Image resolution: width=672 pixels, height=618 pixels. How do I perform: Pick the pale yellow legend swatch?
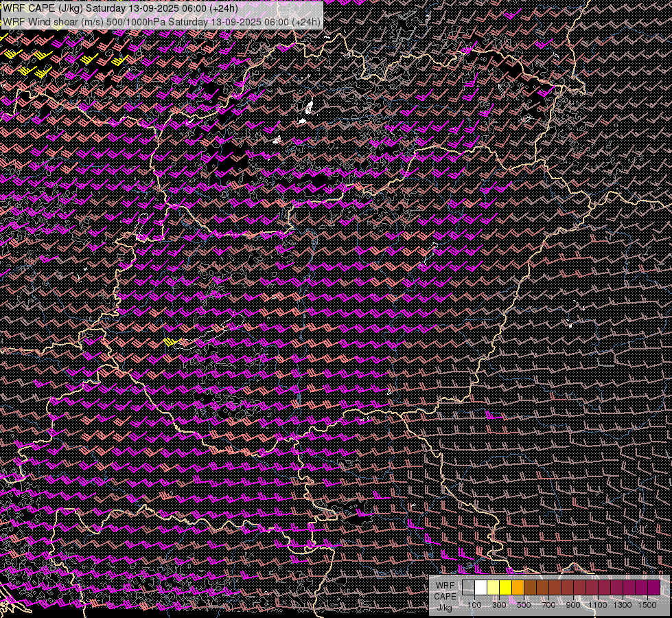pos(494,587)
